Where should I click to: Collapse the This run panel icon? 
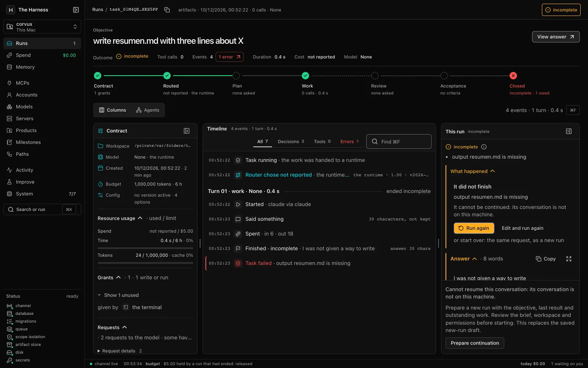tap(569, 131)
